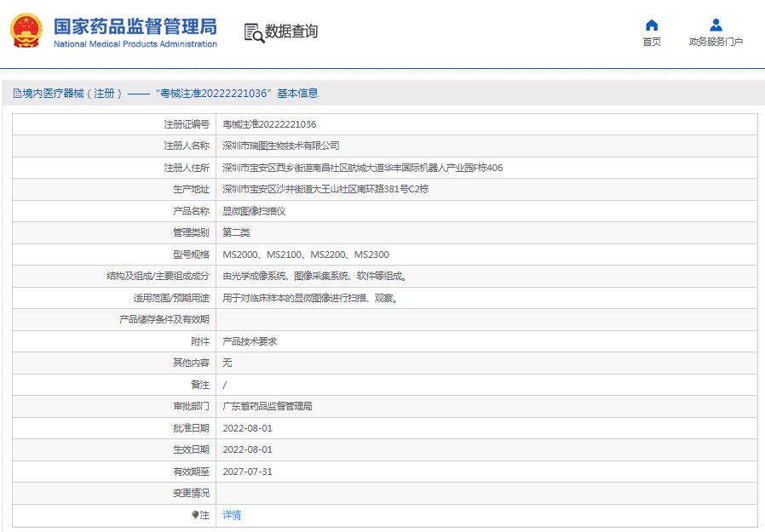The image size is (765, 532).
Task: Select 生效日期 value 2022-08-01
Action: click(x=247, y=449)
